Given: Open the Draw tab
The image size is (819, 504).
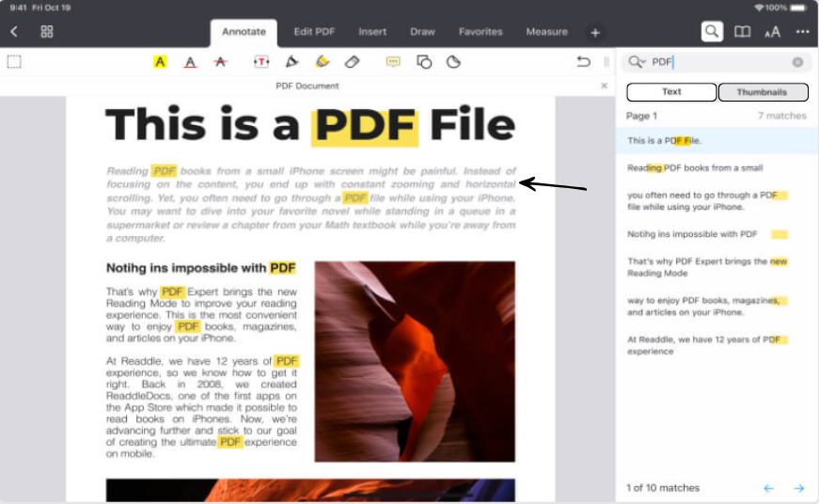Looking at the screenshot, I should click(422, 32).
